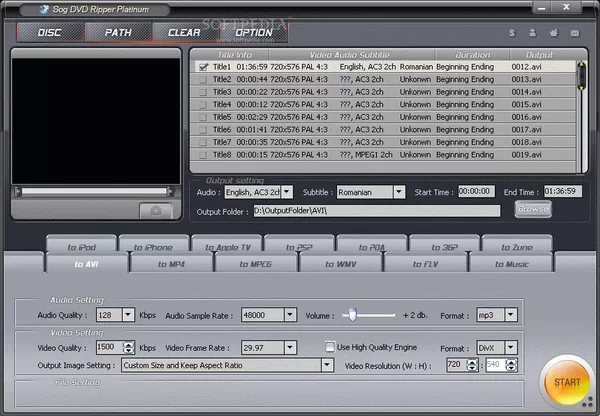Click the user registration icon
The image size is (600, 416).
(533, 33)
